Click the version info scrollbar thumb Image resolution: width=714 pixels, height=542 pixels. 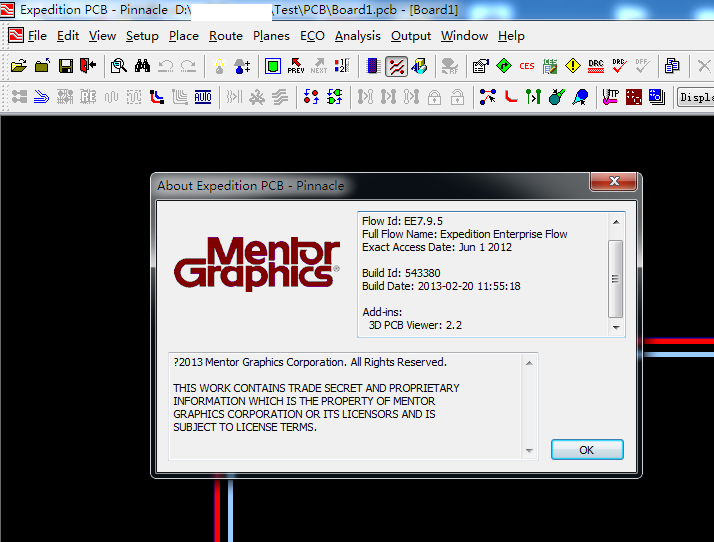[x=616, y=279]
